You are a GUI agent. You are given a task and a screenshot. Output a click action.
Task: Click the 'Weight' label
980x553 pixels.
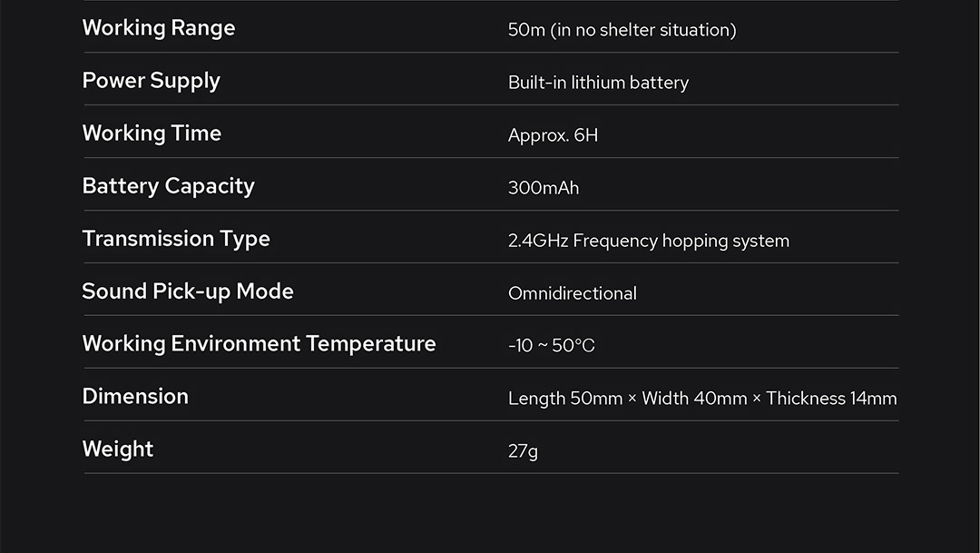118,449
